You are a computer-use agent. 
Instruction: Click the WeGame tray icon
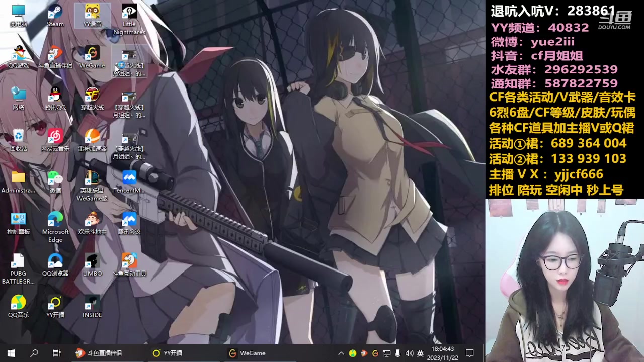375,353
